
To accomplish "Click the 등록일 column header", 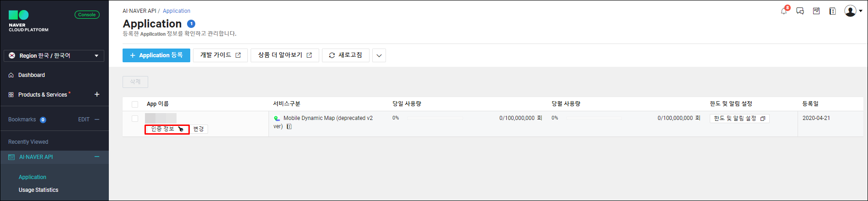I will [x=810, y=104].
